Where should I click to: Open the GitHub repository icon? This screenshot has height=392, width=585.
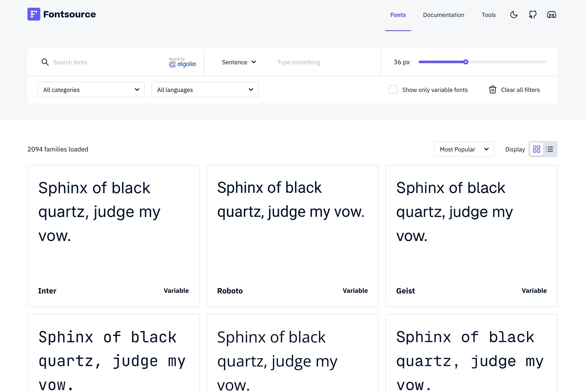(533, 15)
